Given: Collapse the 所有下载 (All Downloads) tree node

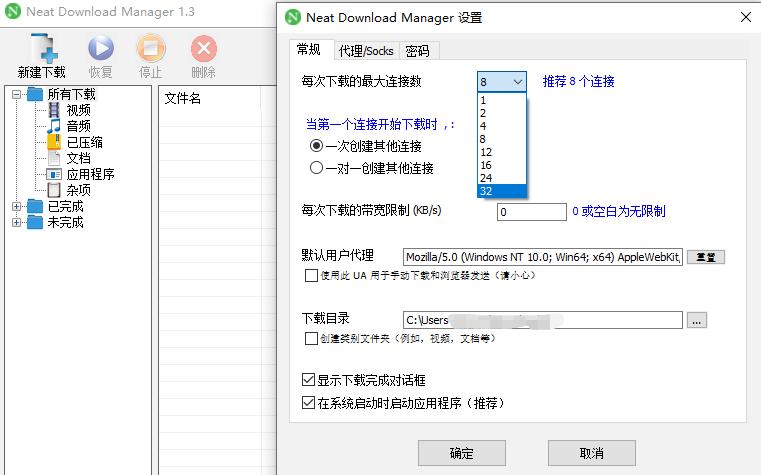Looking at the screenshot, I should [17, 94].
